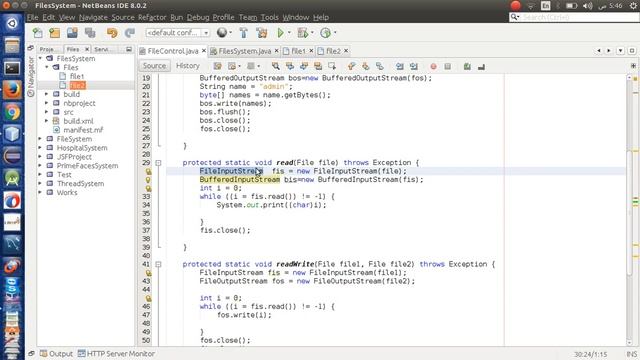Screen dimensions: 640x360
Task: Select build.xml in the Files tree
Action: (x=78, y=121)
